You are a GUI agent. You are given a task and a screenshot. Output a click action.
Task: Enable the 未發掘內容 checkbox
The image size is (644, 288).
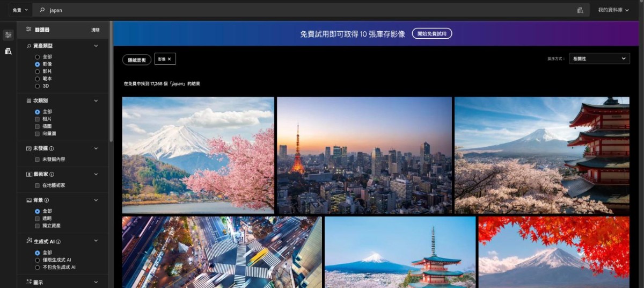(38, 160)
